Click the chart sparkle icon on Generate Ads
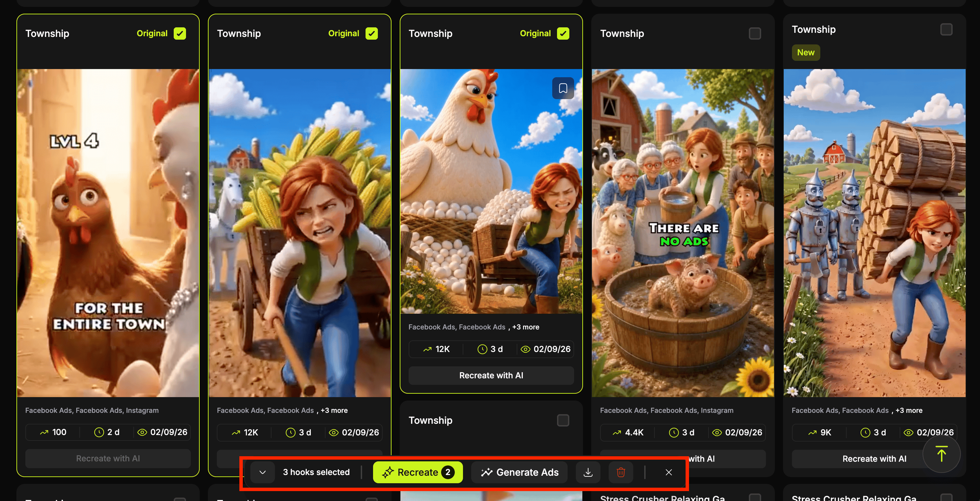Screen dimensions: 980x501 pos(487,472)
